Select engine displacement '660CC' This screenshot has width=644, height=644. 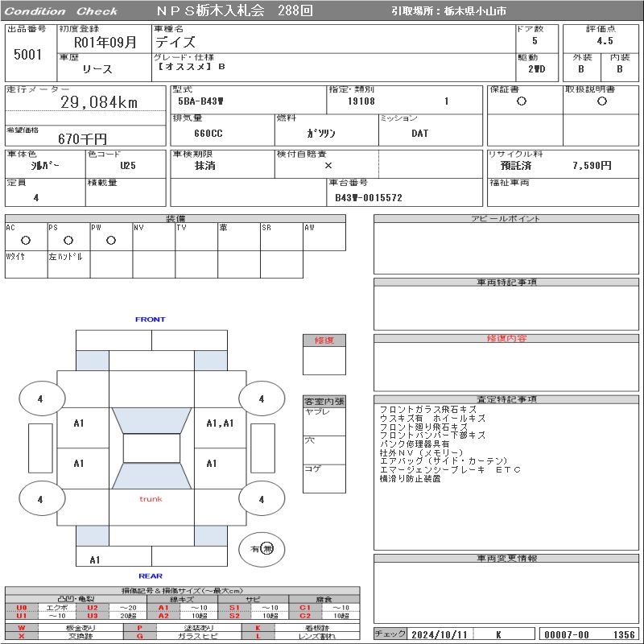click(208, 134)
